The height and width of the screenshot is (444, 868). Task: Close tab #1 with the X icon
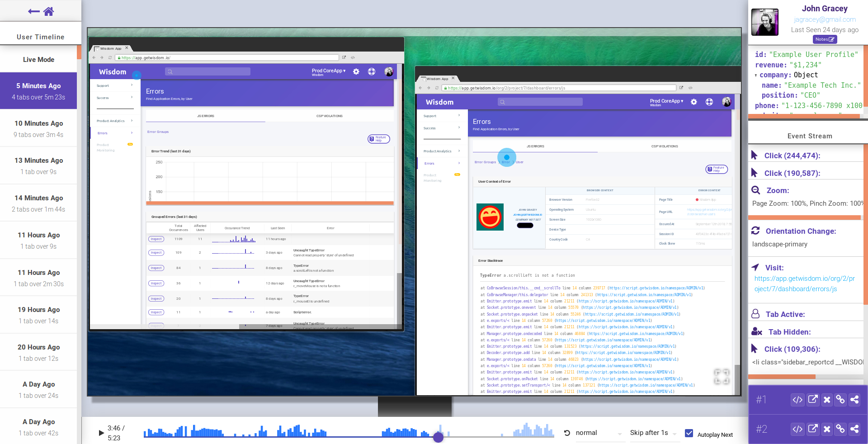[x=827, y=400]
